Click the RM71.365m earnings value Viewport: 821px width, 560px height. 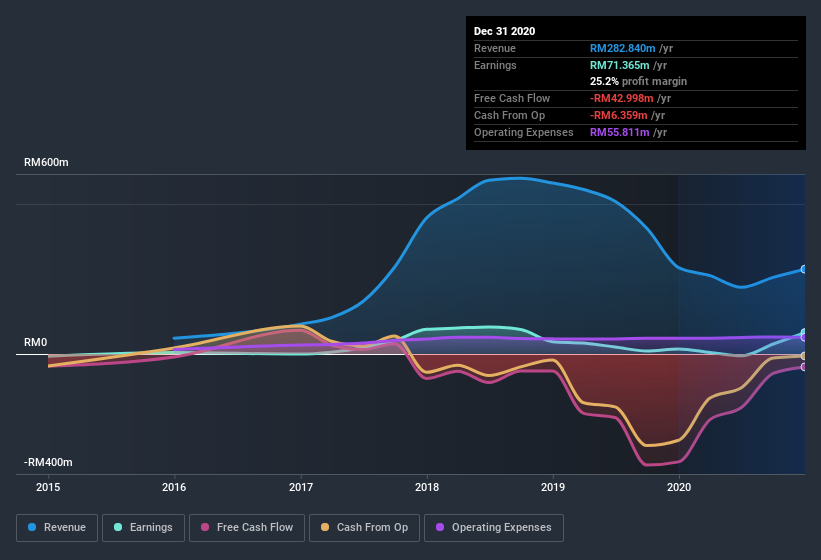point(619,65)
